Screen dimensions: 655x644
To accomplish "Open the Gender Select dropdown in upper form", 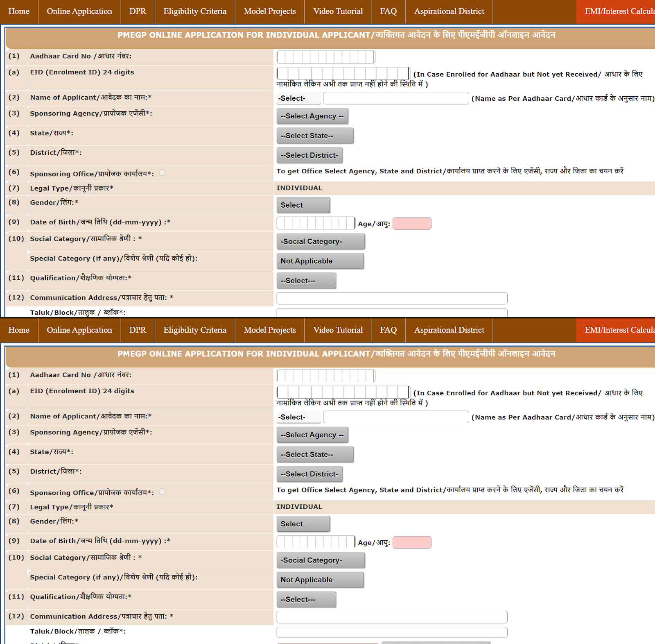I will click(x=303, y=205).
